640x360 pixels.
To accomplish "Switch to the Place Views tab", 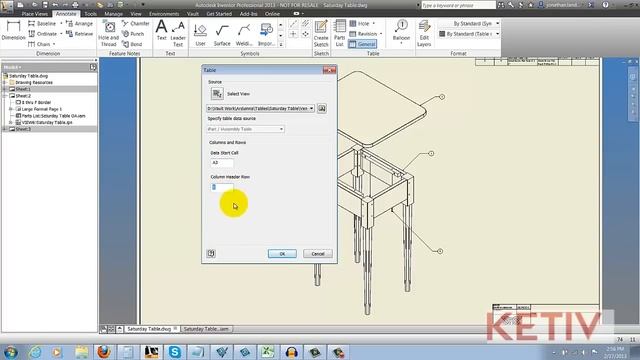I will click(x=35, y=14).
